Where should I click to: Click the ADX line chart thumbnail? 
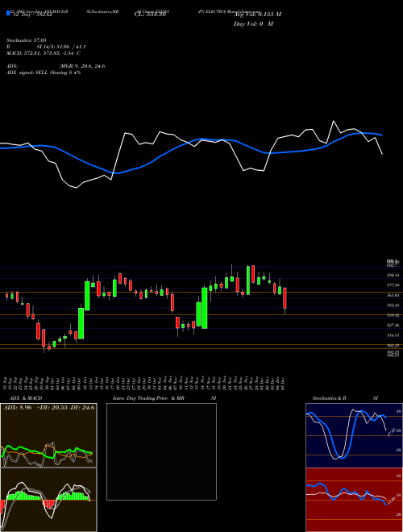click(48, 435)
